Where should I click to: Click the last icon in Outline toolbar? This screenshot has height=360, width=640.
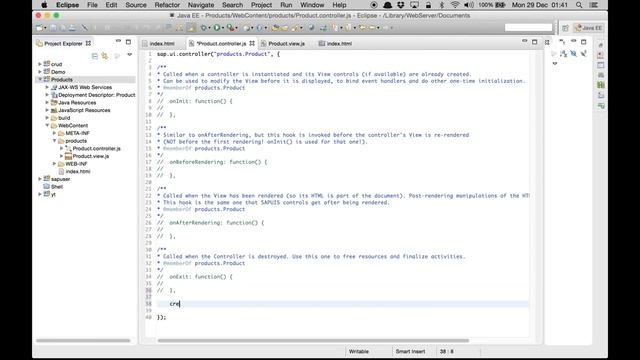[x=584, y=53]
